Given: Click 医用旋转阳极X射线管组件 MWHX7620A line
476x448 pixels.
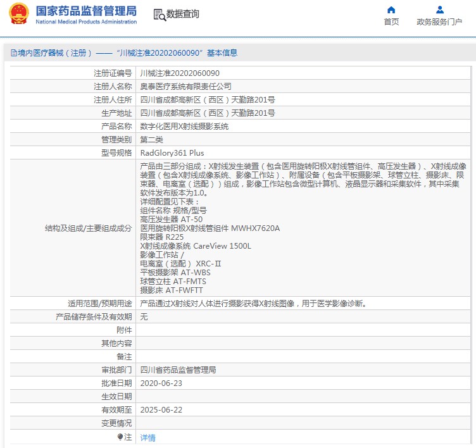Looking at the screenshot, I should (210, 228).
